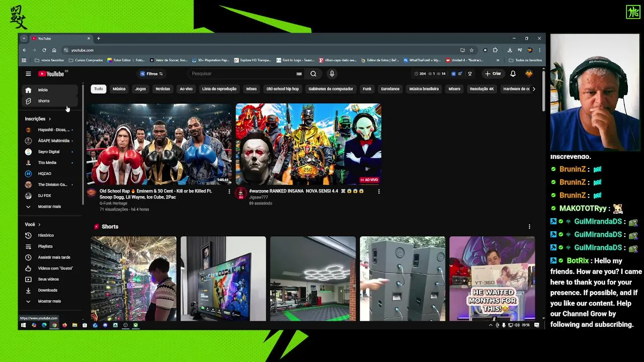This screenshot has height=362, width=644.
Task: Open Hayashii channel subscription
Action: pyautogui.click(x=50, y=130)
